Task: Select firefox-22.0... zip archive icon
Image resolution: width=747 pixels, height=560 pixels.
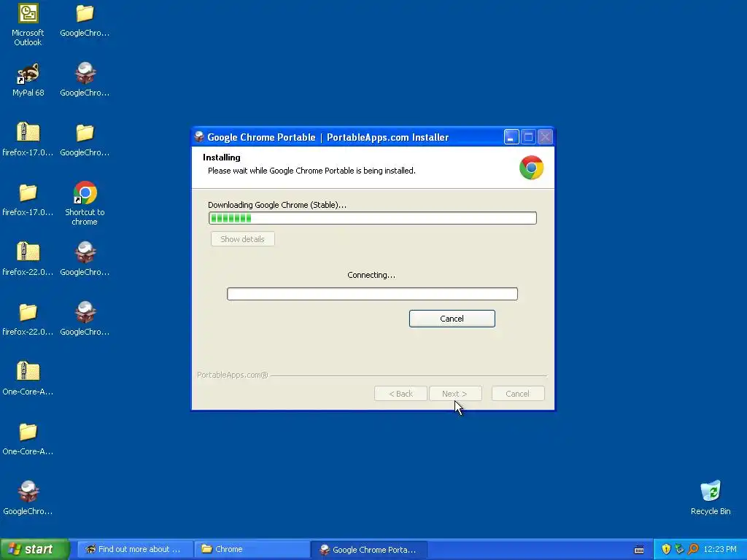Action: click(28, 259)
